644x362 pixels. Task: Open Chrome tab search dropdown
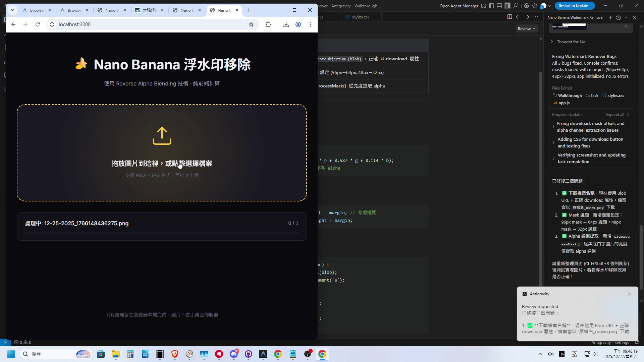point(13,10)
